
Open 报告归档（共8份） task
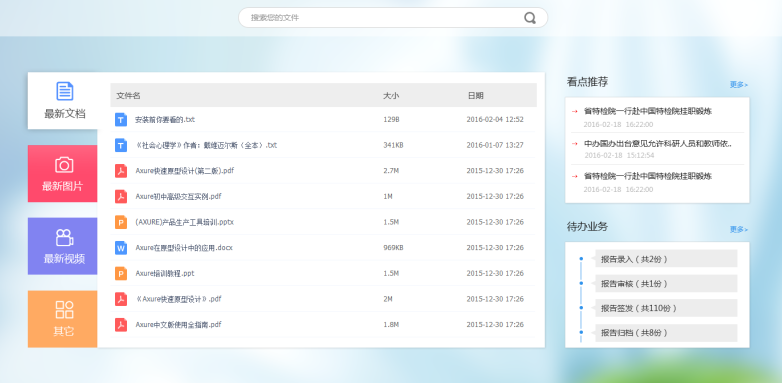(666, 333)
